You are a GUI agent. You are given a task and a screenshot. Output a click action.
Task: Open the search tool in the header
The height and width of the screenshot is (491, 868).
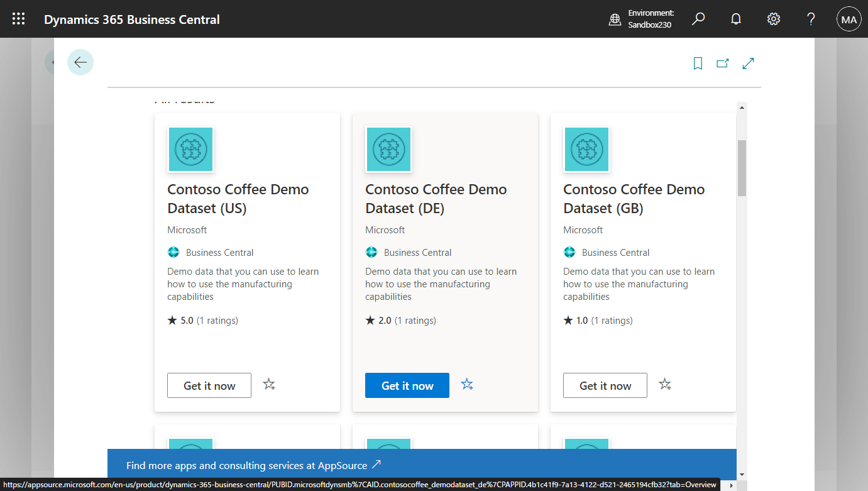click(698, 19)
